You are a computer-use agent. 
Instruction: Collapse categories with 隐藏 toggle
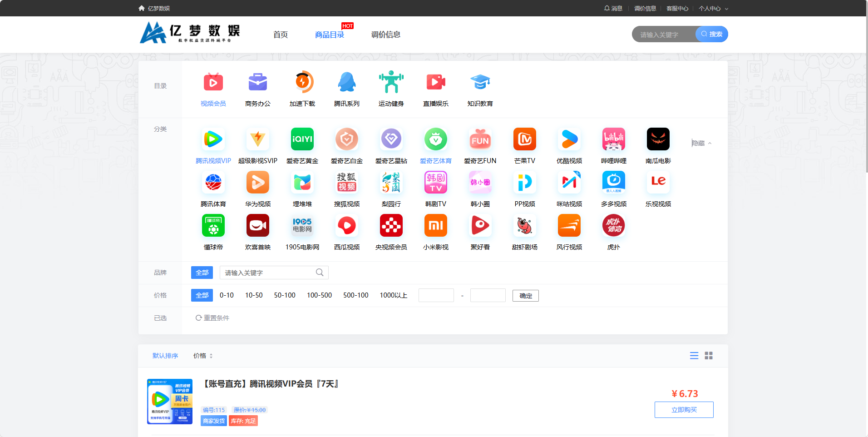[701, 143]
